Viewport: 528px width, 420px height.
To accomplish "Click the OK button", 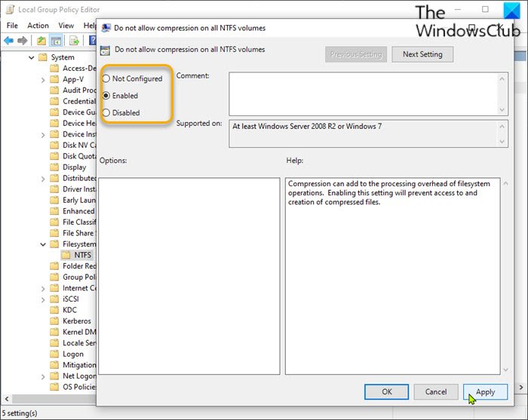I will 386,392.
